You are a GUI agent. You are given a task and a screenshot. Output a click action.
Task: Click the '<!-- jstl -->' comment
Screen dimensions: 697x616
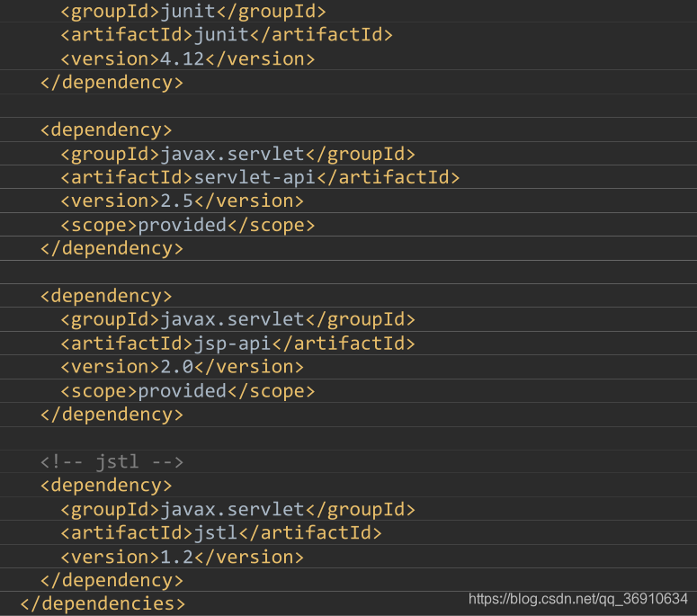[x=112, y=462]
